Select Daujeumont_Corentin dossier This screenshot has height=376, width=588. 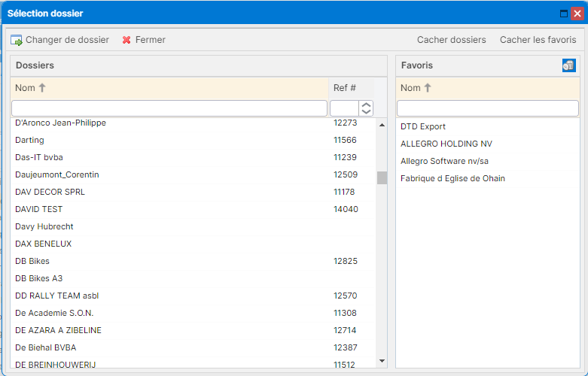(193, 175)
